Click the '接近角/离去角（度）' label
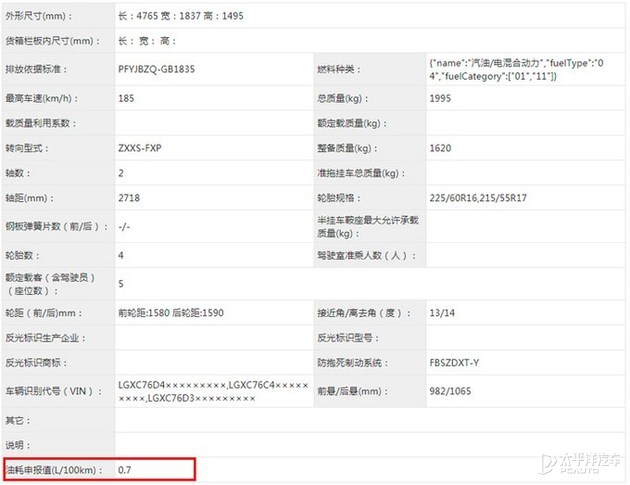 pos(364,313)
